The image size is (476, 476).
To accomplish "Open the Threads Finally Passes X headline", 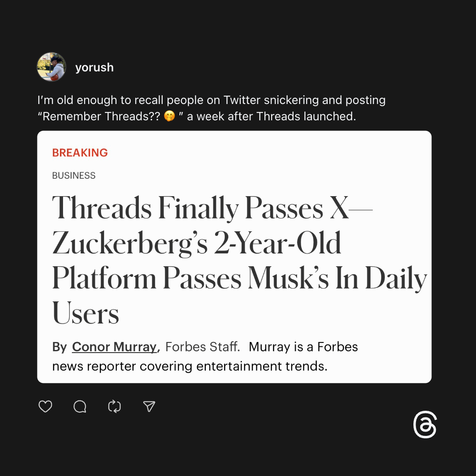I will coord(212,207).
